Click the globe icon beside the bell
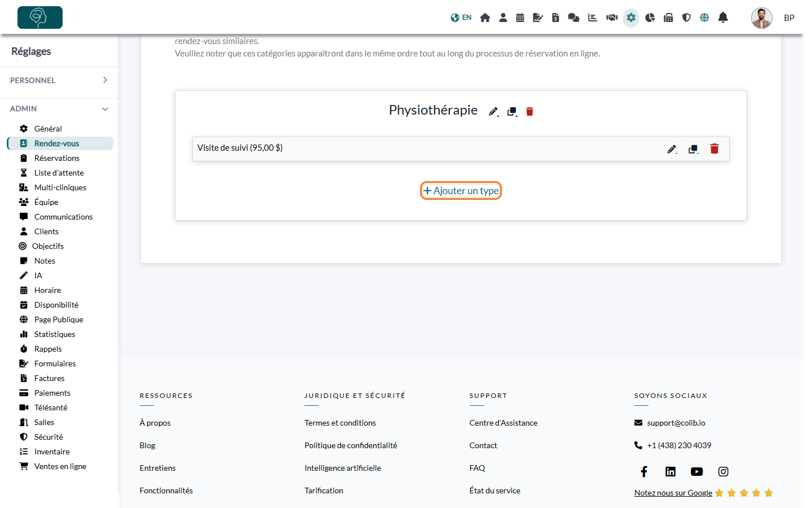The image size is (812, 508). coord(704,17)
